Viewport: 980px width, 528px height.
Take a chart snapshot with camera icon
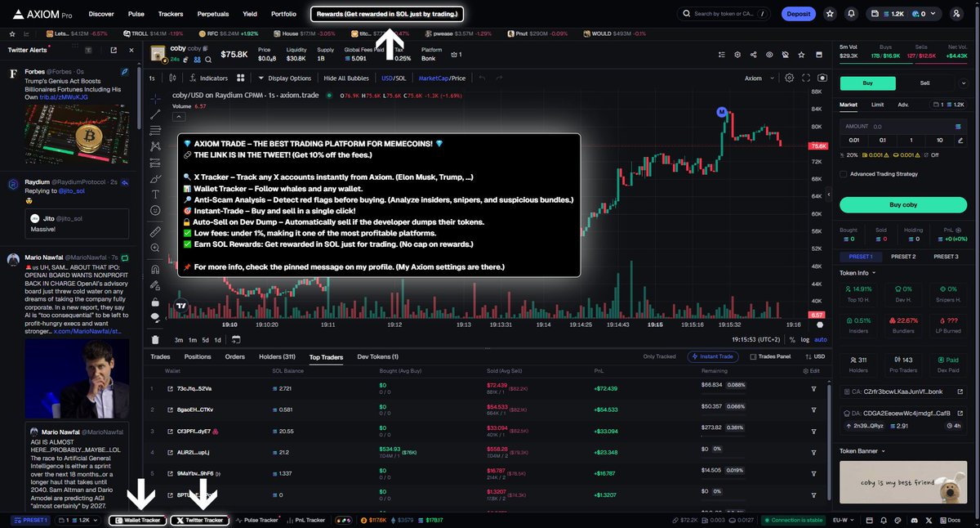click(822, 78)
